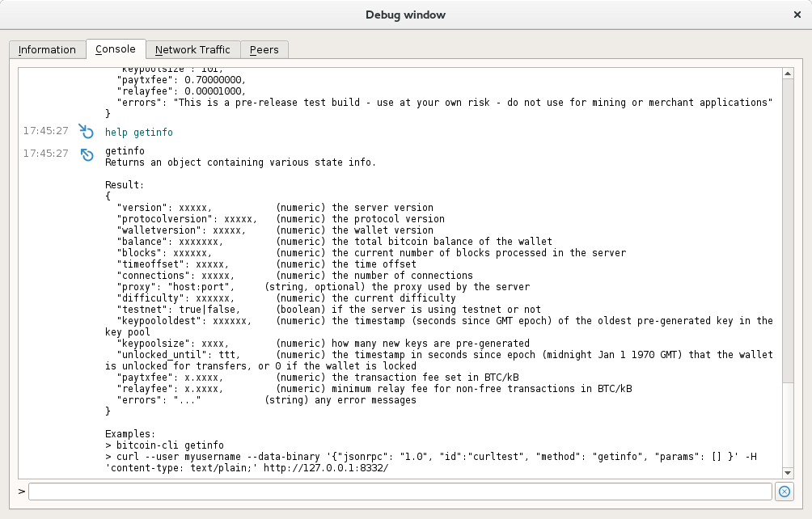812x519 pixels.
Task: Close the Debug window
Action: 797,14
